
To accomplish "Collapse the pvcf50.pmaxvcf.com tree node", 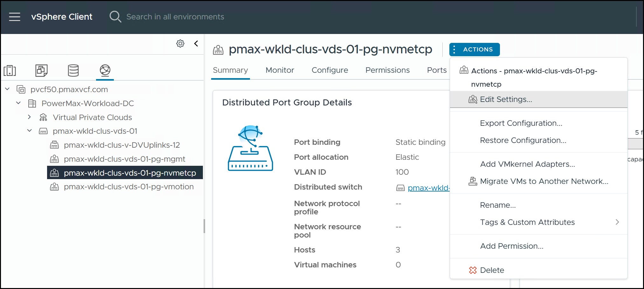I will pos(7,89).
